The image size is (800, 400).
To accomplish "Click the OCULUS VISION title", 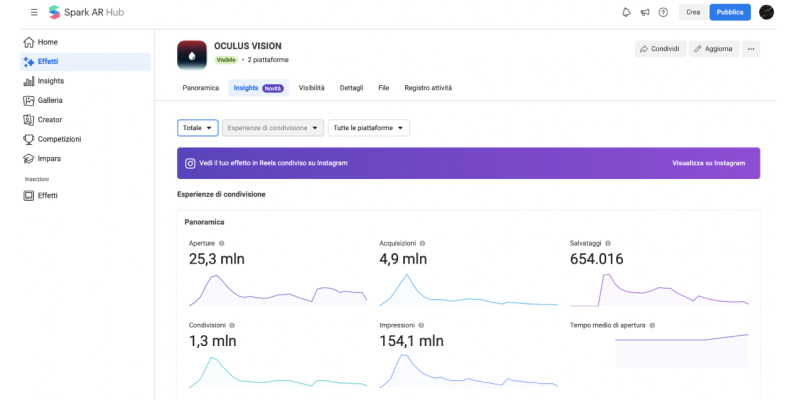I will click(248, 46).
